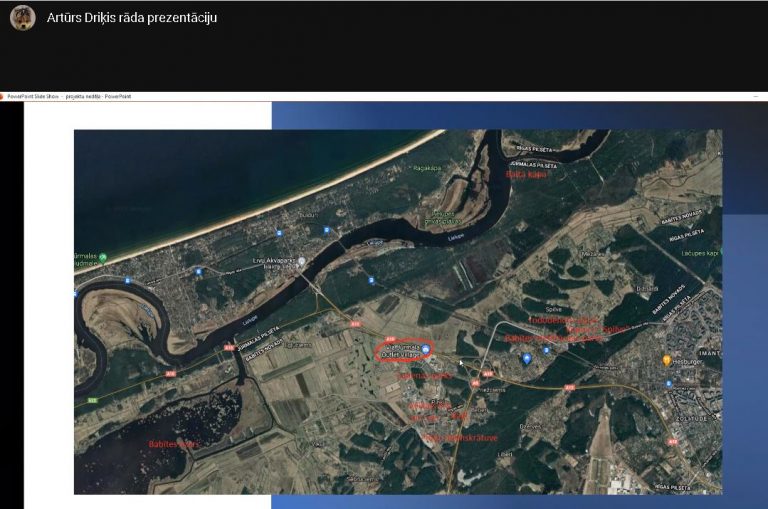Click the 'Līvu Akvaparks' text label
The width and height of the screenshot is (768, 509).
274,260
